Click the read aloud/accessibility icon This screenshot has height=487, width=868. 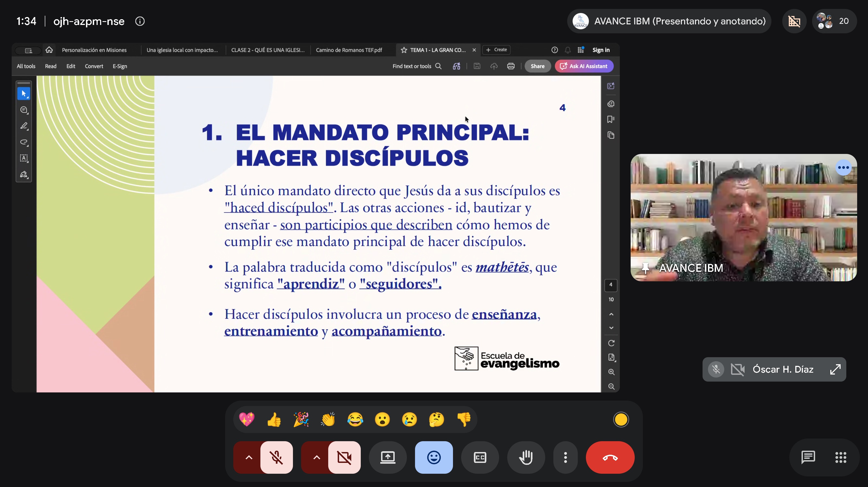456,66
